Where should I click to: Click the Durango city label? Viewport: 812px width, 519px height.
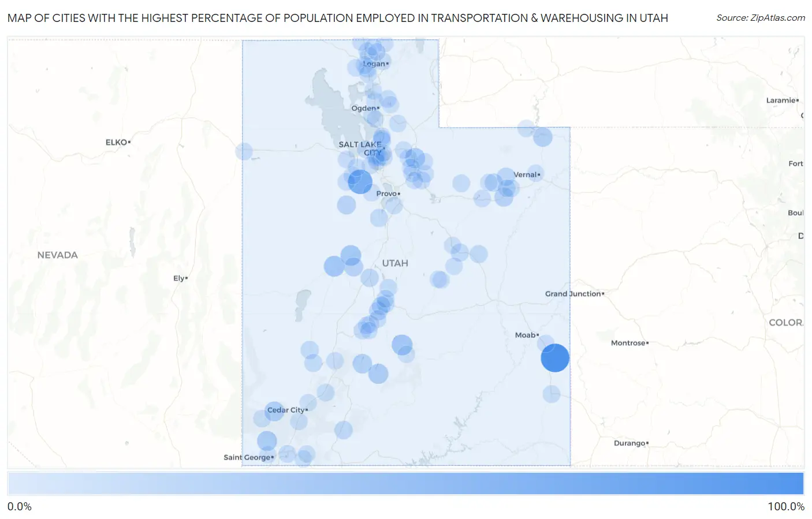point(631,443)
